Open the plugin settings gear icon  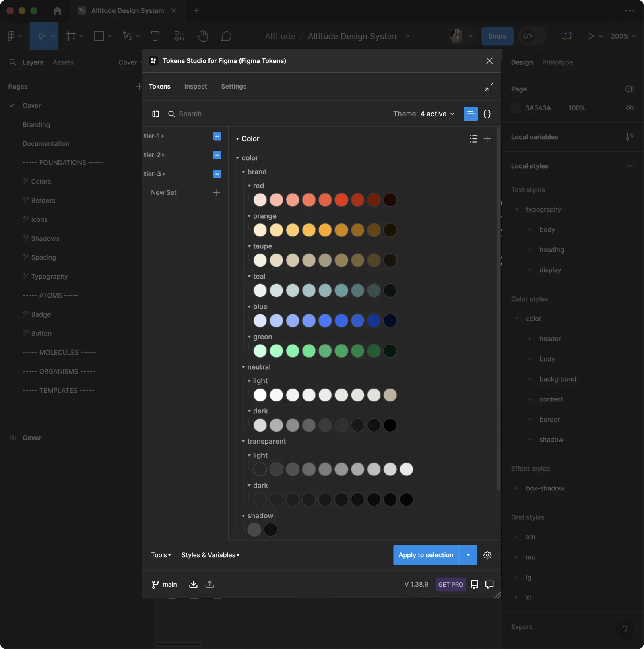(x=487, y=555)
